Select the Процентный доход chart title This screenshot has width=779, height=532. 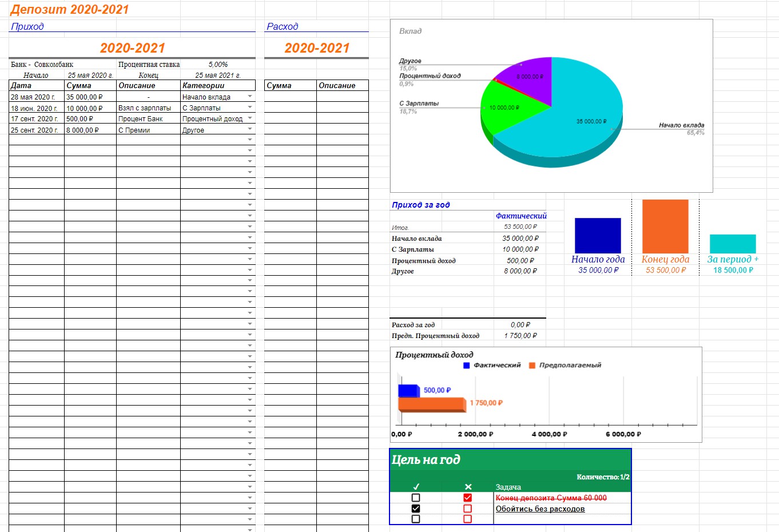434,355
